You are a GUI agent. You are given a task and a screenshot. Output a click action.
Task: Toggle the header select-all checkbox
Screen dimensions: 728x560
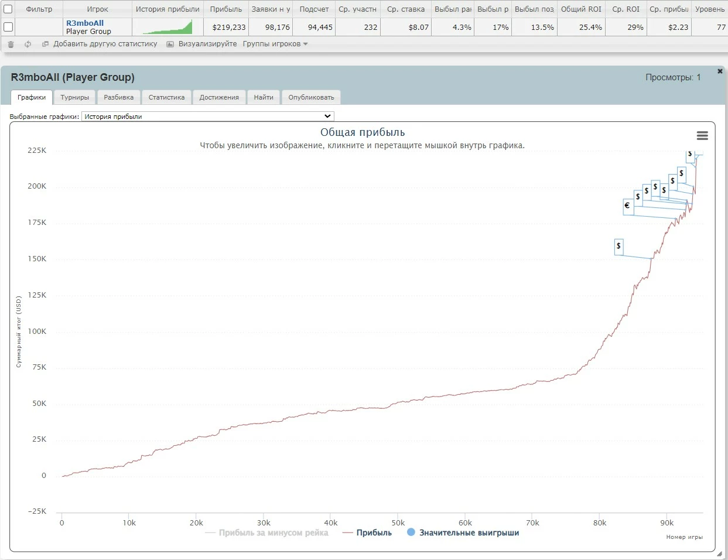click(x=8, y=9)
